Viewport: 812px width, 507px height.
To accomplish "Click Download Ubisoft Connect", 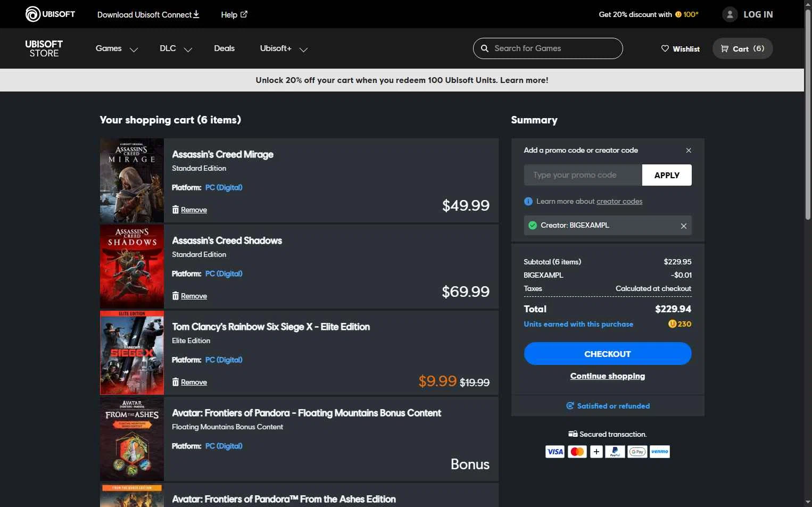I will coord(148,14).
